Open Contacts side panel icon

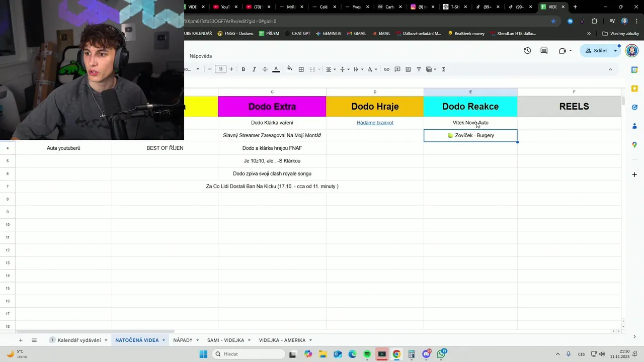click(x=634, y=126)
